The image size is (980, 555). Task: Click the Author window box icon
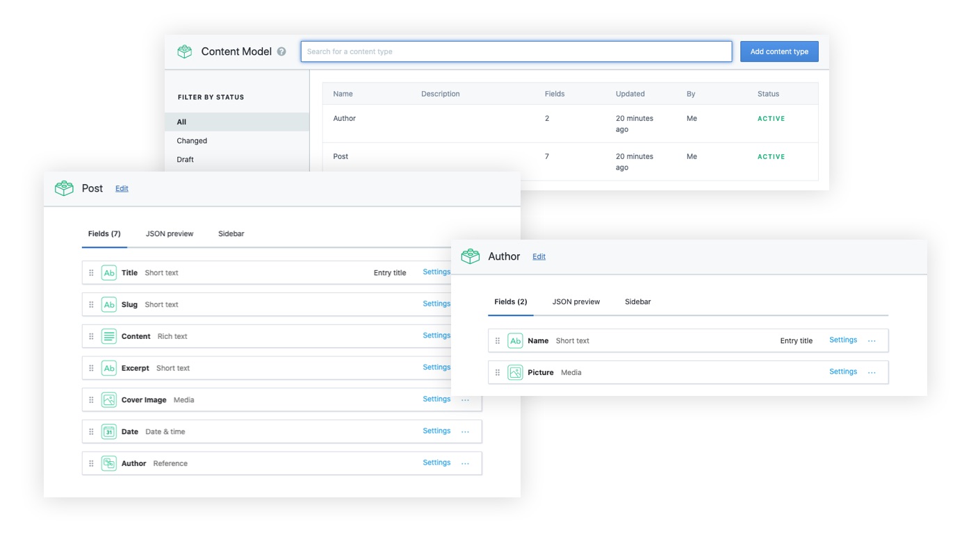coord(471,256)
